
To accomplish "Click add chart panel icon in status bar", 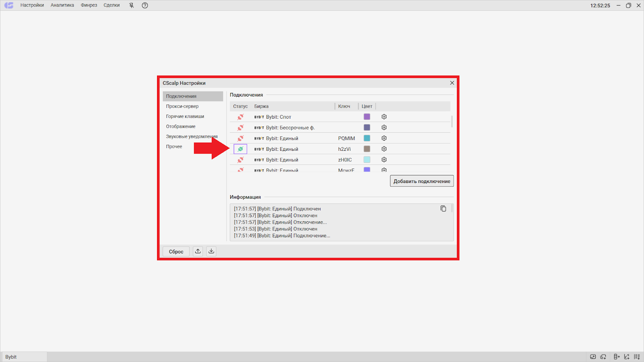I will (593, 357).
